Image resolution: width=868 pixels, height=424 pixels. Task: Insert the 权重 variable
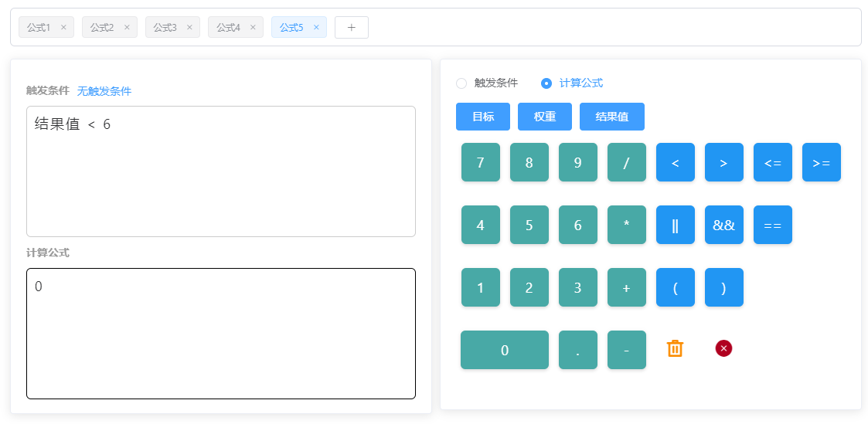click(x=545, y=117)
